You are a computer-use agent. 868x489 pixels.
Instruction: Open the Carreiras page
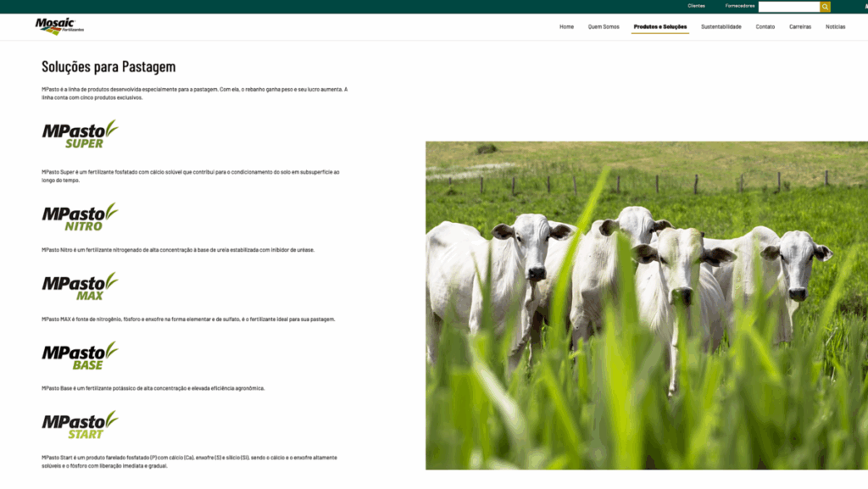click(x=800, y=27)
